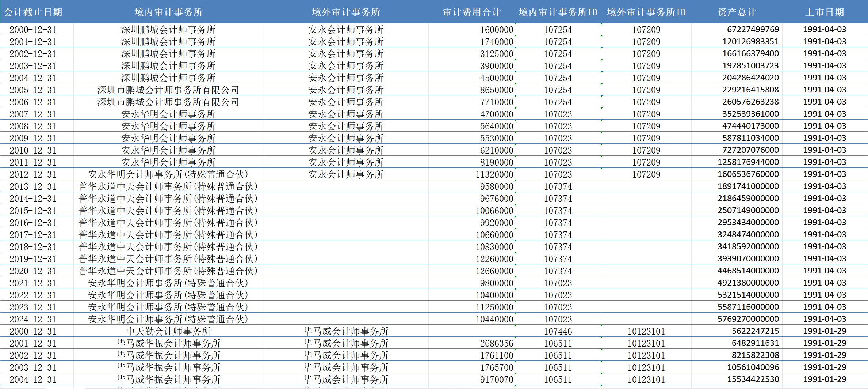
Task: Select audit fee cell 9800000
Action: click(x=471, y=283)
